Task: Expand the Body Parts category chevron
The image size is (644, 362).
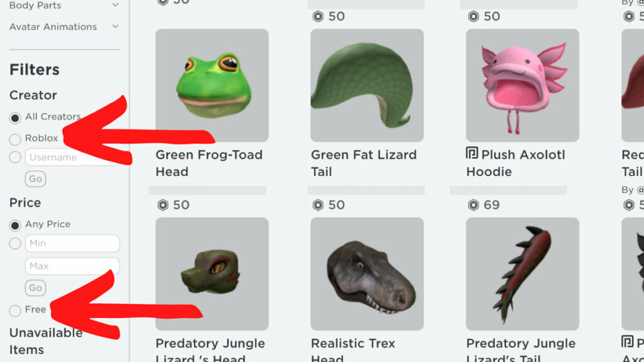Action: [116, 5]
